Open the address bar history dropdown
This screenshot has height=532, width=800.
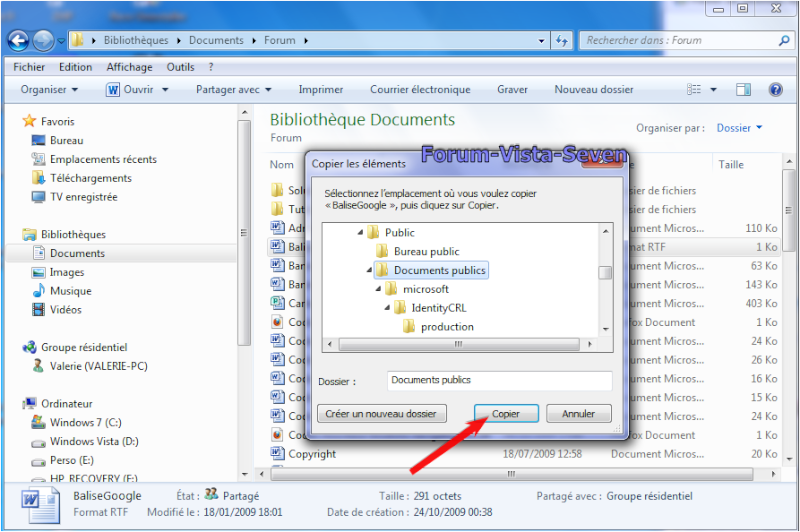(x=541, y=41)
